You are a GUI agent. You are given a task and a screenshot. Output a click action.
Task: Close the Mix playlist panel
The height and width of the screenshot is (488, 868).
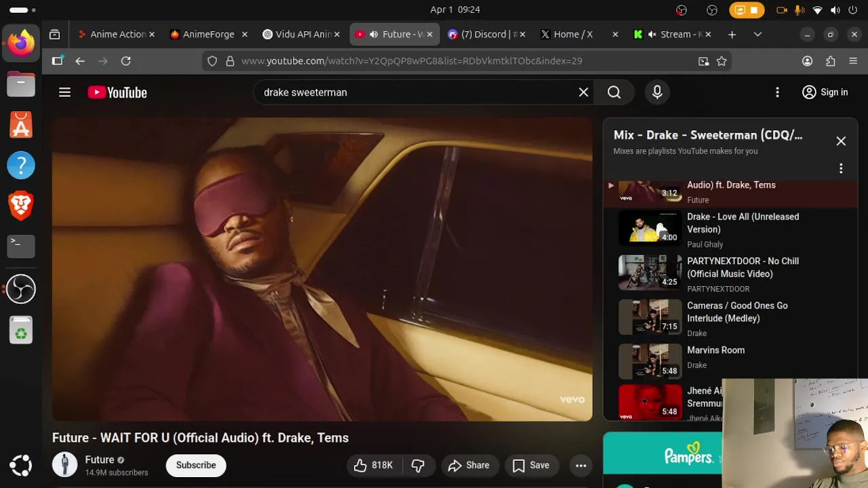point(841,141)
